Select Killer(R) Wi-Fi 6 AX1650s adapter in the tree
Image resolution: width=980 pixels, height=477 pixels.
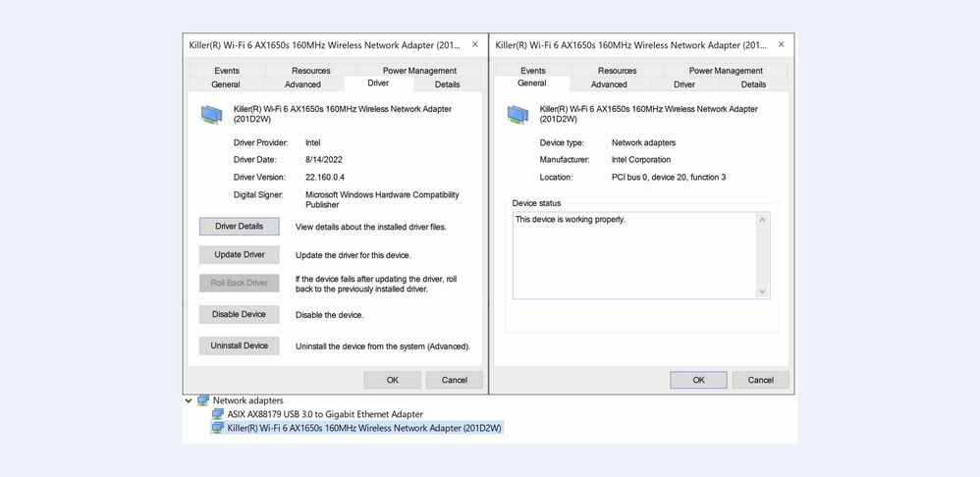click(364, 428)
